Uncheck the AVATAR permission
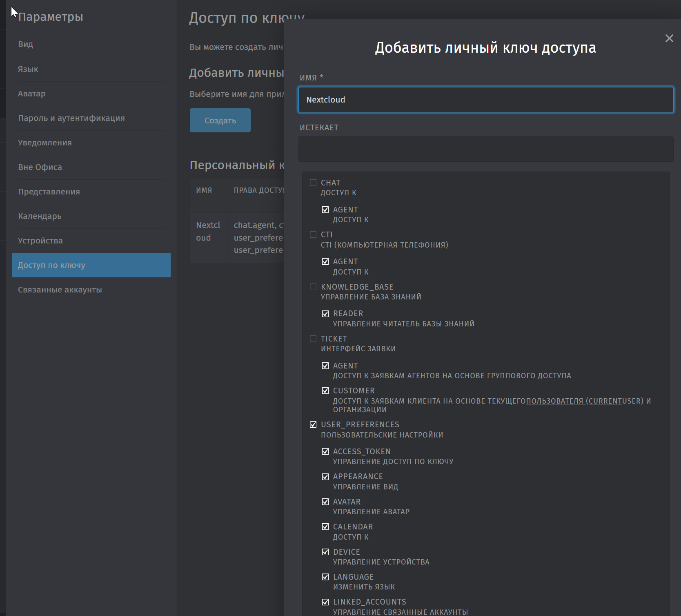Image resolution: width=681 pixels, height=616 pixels. coord(325,502)
